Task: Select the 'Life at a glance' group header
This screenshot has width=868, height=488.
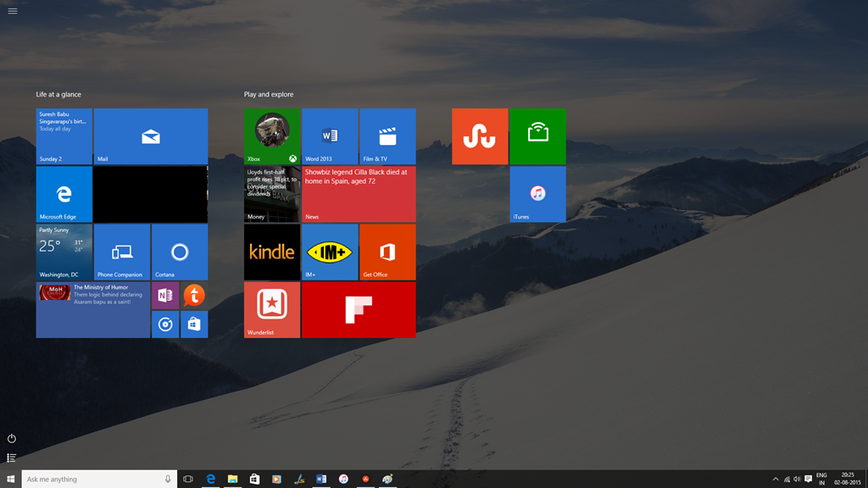Action: [x=58, y=94]
